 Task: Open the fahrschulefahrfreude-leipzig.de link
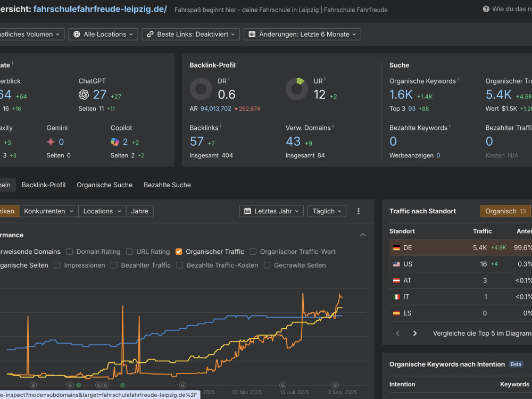(100, 9)
